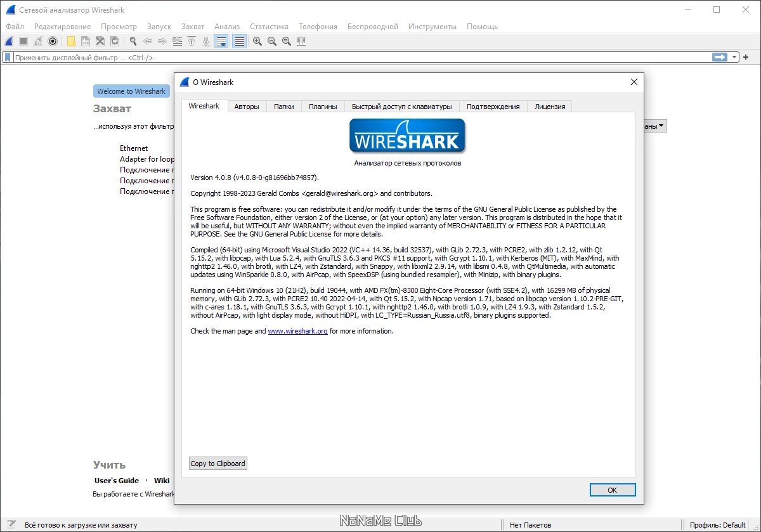761x532 pixels.
Task: Click the version line 'Version 4.0.8'
Action: tap(255, 178)
